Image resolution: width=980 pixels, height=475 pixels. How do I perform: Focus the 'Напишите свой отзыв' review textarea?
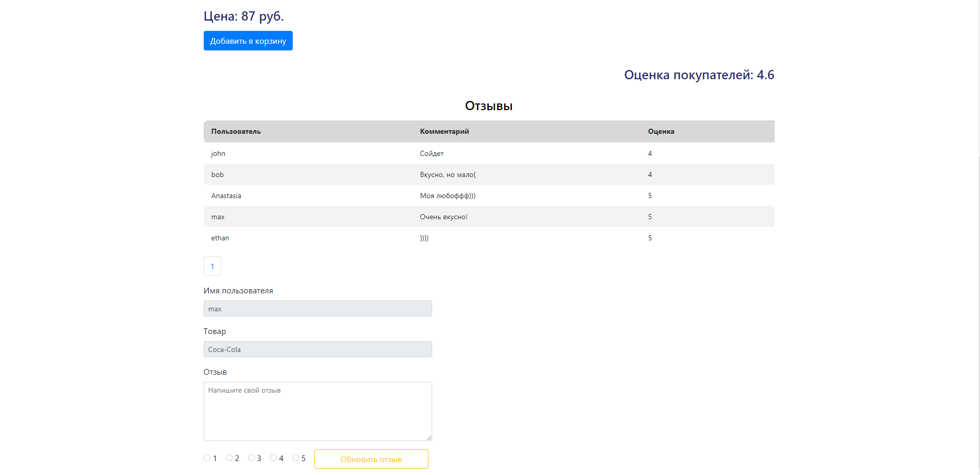[x=318, y=411]
